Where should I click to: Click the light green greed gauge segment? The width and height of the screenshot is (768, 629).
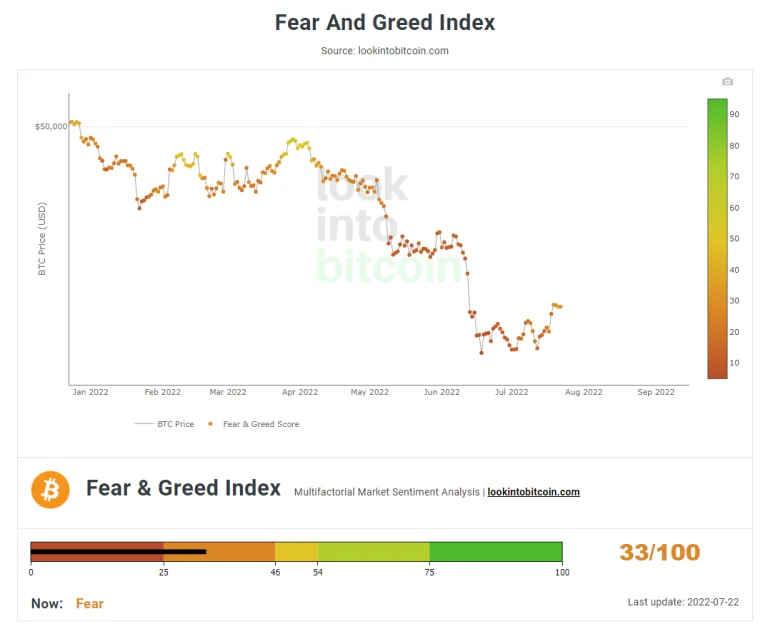click(374, 552)
